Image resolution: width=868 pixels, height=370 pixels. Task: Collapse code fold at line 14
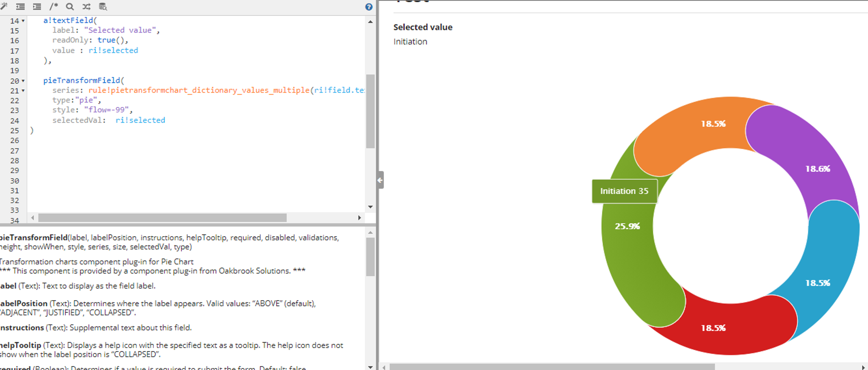pos(23,21)
